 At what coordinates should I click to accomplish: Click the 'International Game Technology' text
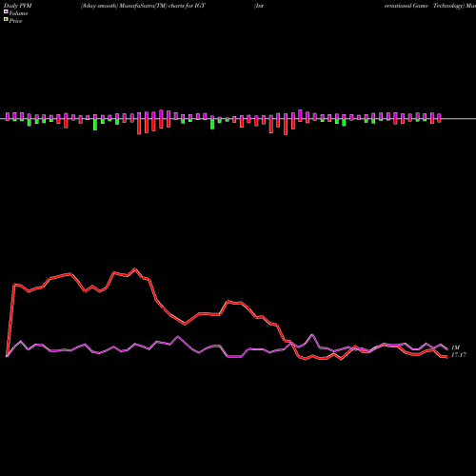359,6
